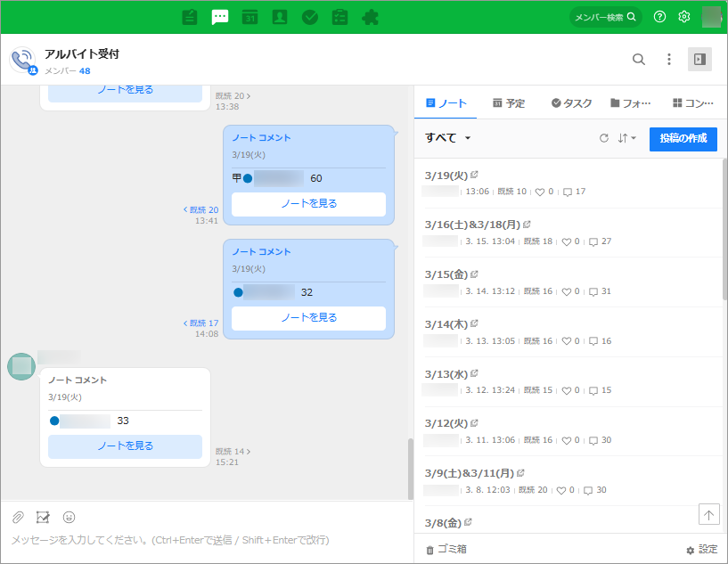Attach a file with the paperclip icon
The height and width of the screenshot is (564, 728).
pos(18,517)
